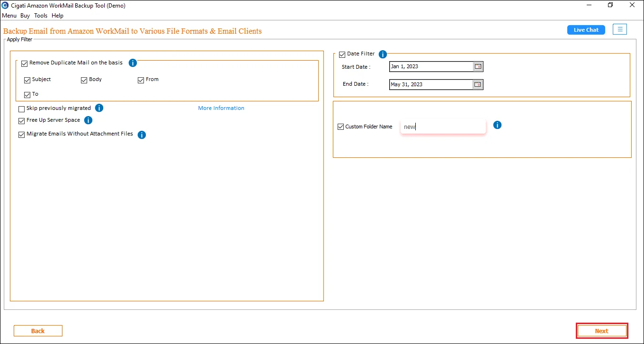
Task: Open the More Information link
Action: pyautogui.click(x=221, y=108)
